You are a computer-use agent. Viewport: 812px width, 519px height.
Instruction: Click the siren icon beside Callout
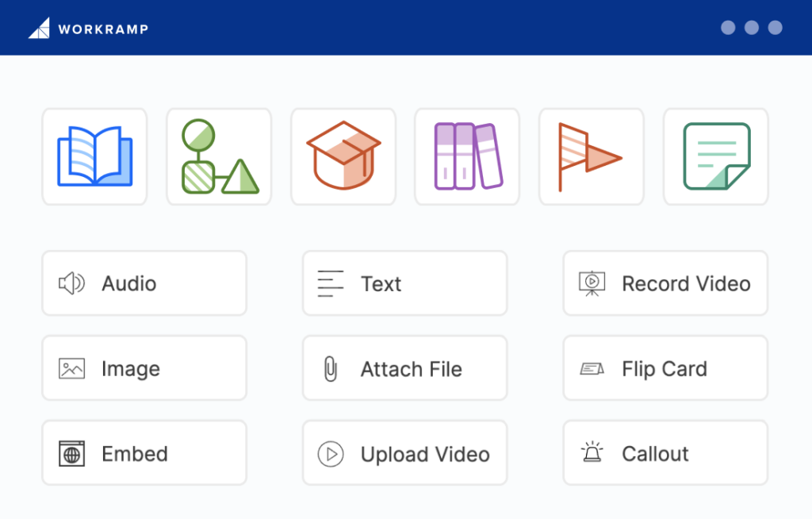592,452
